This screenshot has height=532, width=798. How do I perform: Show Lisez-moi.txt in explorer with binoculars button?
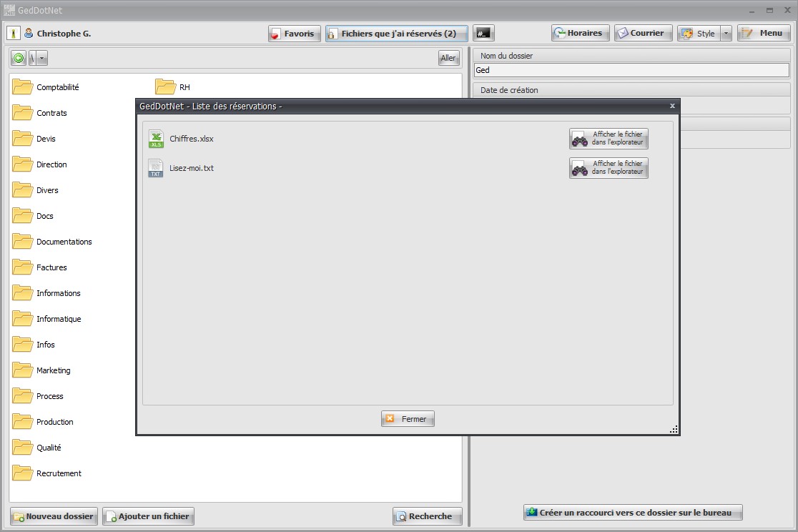click(609, 168)
